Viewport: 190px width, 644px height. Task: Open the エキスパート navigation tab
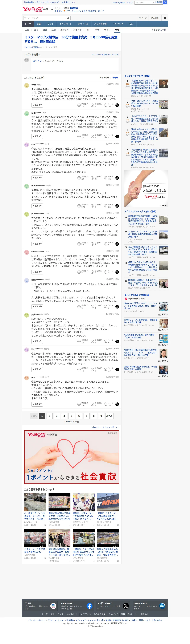tap(65, 24)
